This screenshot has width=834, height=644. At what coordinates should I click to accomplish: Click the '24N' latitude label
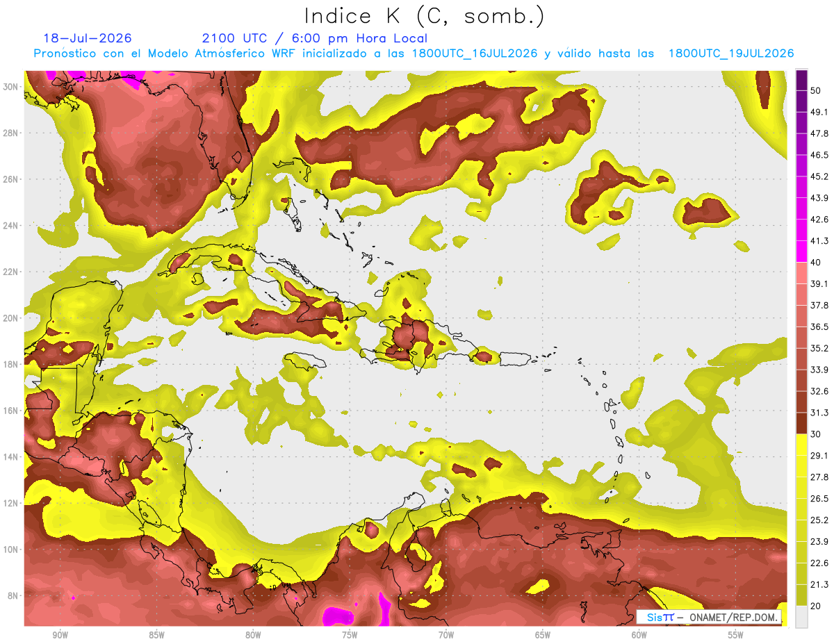(11, 225)
